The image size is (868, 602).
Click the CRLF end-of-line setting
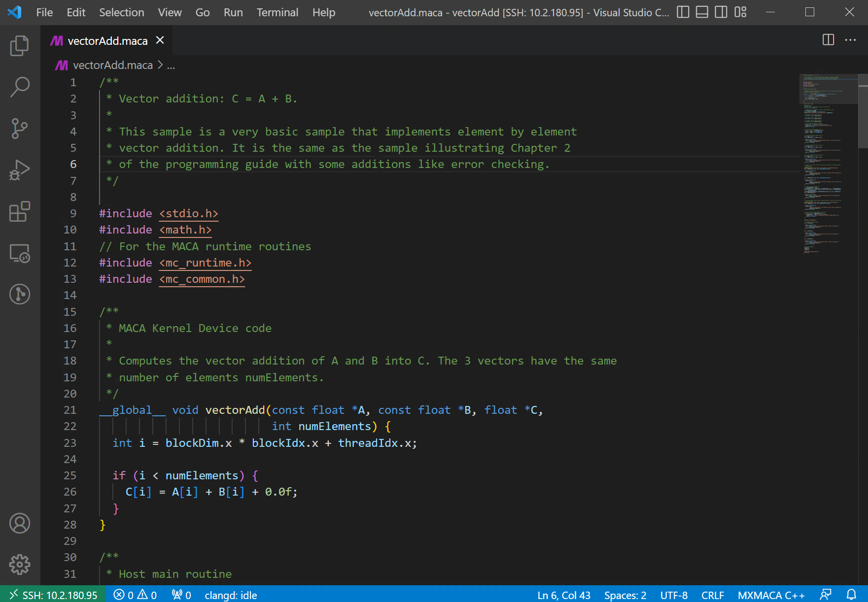point(712,595)
